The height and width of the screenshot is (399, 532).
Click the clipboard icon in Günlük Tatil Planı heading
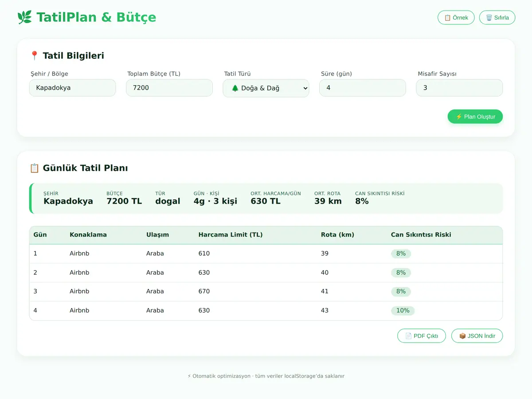34,168
